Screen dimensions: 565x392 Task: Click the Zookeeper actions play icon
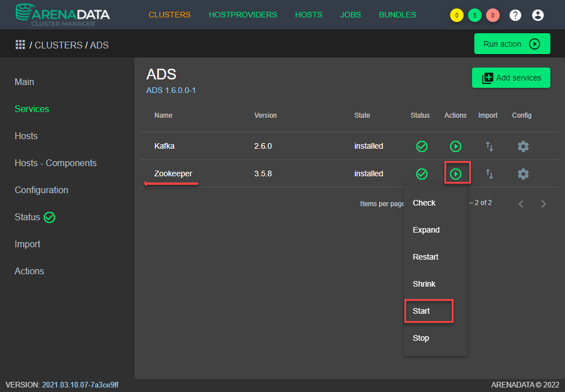(456, 174)
